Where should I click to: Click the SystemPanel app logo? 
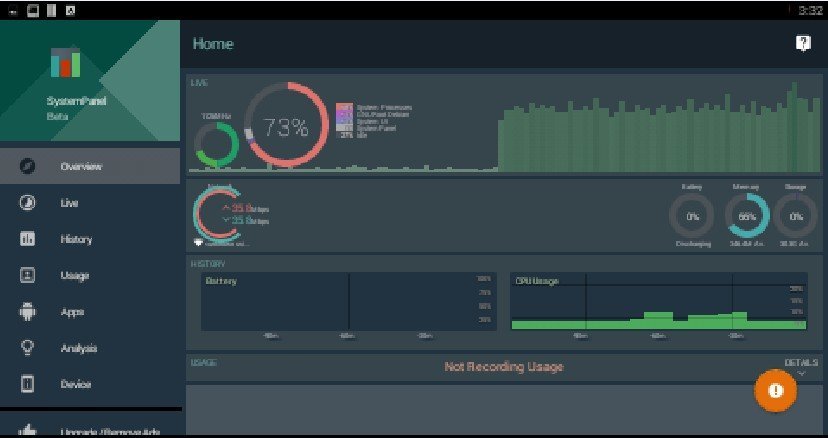[66, 62]
